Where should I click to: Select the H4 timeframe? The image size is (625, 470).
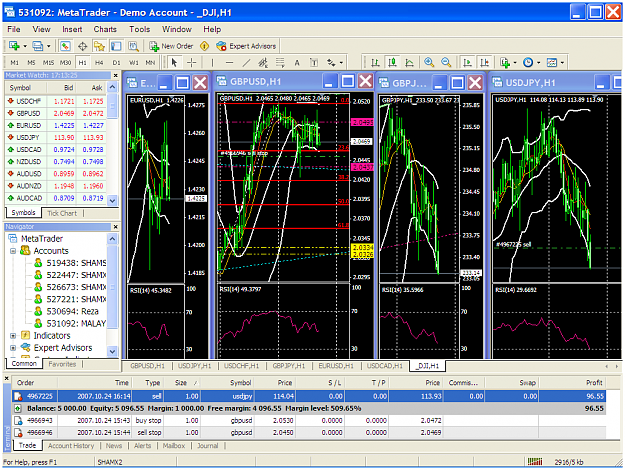[x=99, y=63]
